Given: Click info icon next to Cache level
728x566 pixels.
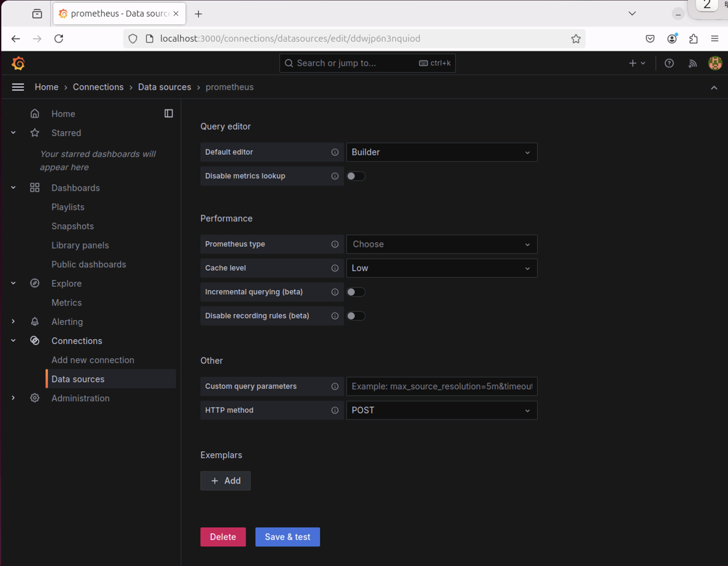Looking at the screenshot, I should pyautogui.click(x=335, y=268).
